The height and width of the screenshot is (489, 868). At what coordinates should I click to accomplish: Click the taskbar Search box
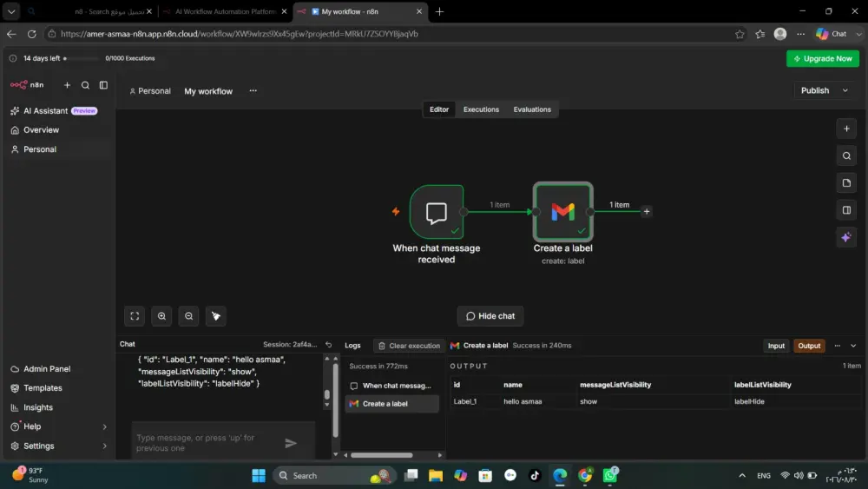pyautogui.click(x=334, y=476)
